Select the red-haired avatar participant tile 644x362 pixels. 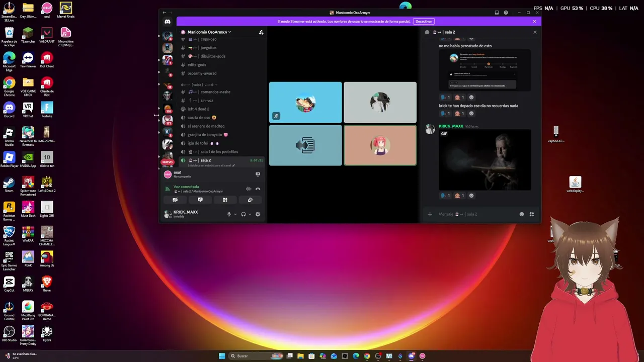pos(380,145)
